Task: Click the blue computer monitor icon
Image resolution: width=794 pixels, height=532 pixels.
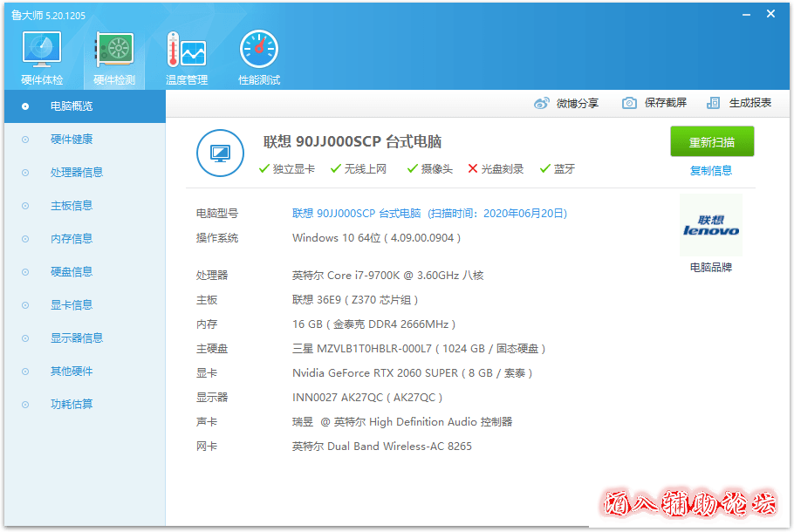Action: tap(219, 153)
